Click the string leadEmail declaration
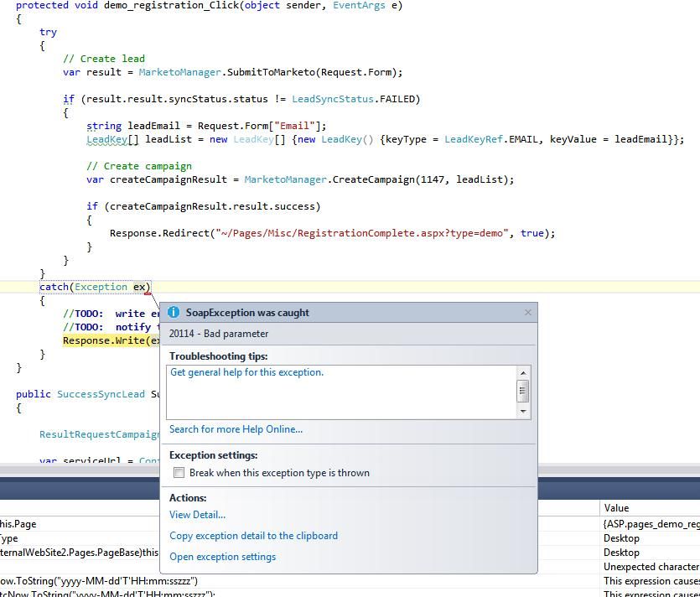Viewport: 700px width, 597px height. tap(206, 126)
